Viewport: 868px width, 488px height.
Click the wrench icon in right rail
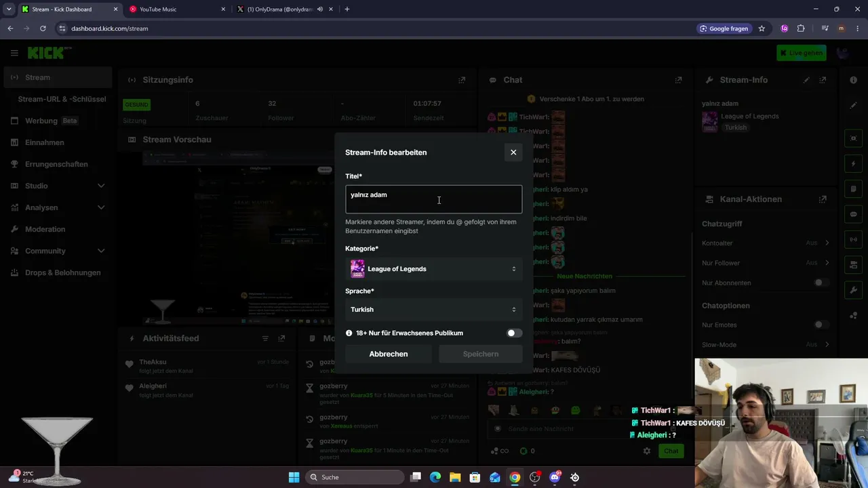coord(853,290)
